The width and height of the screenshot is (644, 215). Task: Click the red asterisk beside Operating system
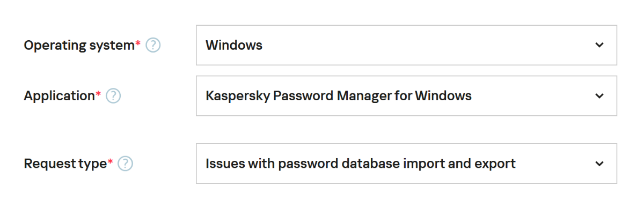click(x=138, y=43)
